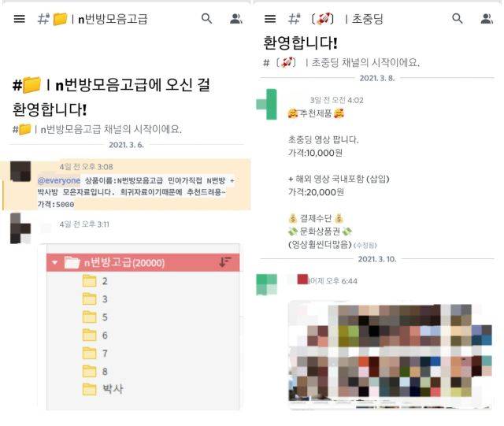Viewport: 504px width, 426px height.
Task: Click the 2021. 3. 8. date divider text
Action: (377, 78)
